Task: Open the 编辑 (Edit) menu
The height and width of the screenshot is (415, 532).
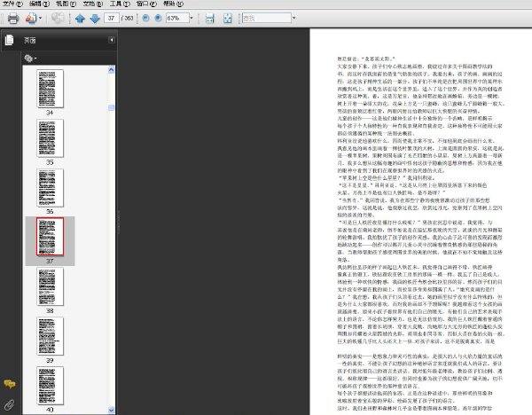Action: tap(39, 4)
